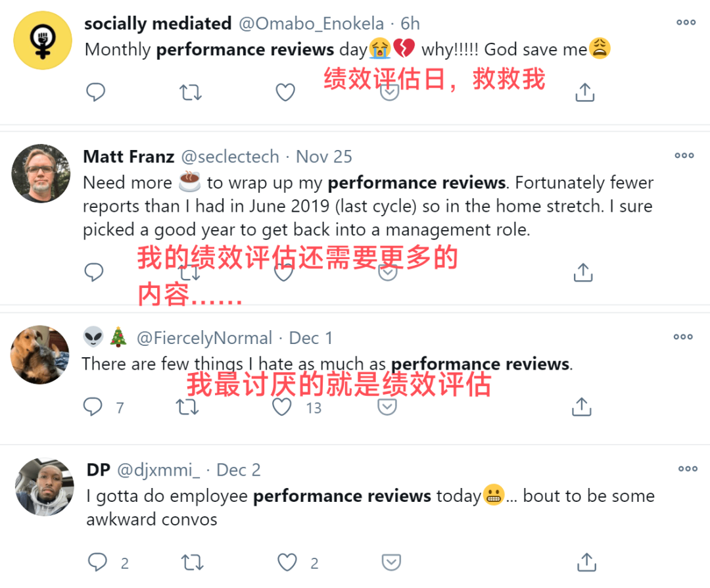Open the yellow socially mediated avatar
The width and height of the screenshot is (710, 588).
tap(43, 40)
